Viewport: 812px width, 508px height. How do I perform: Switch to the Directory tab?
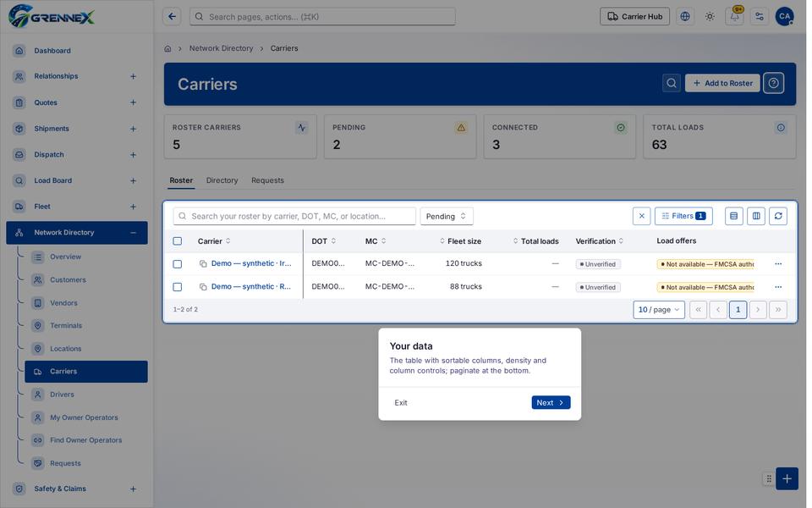click(x=222, y=180)
